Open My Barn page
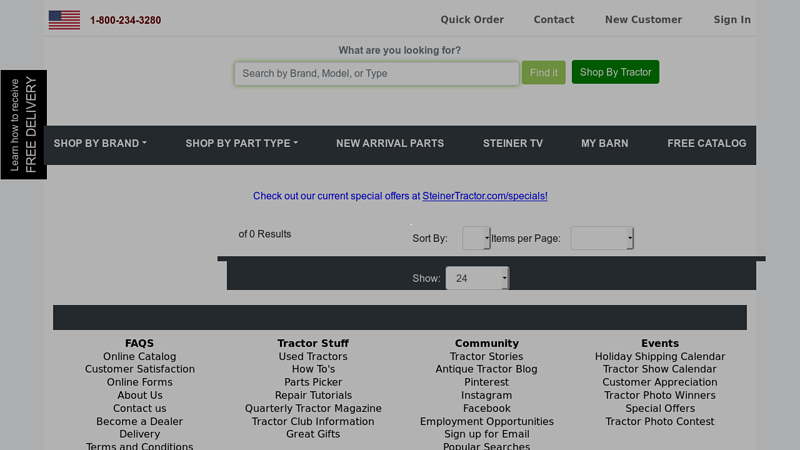This screenshot has width=800, height=450. (x=605, y=144)
